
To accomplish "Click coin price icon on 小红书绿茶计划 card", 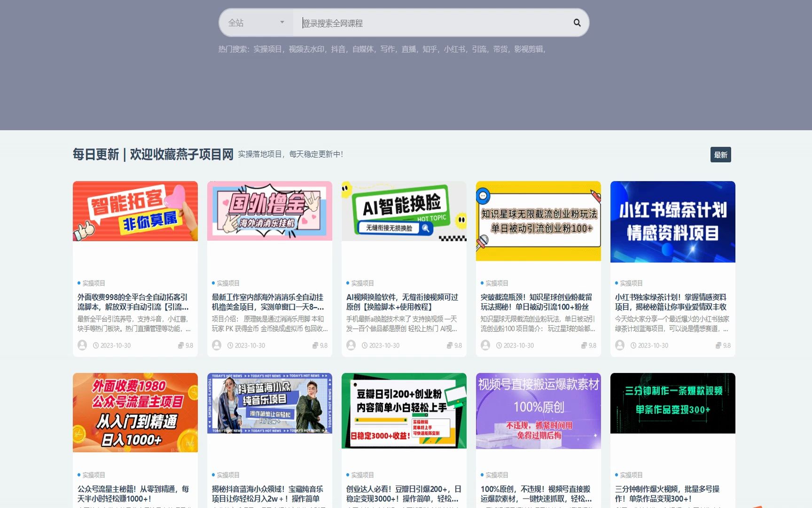I will [x=718, y=345].
